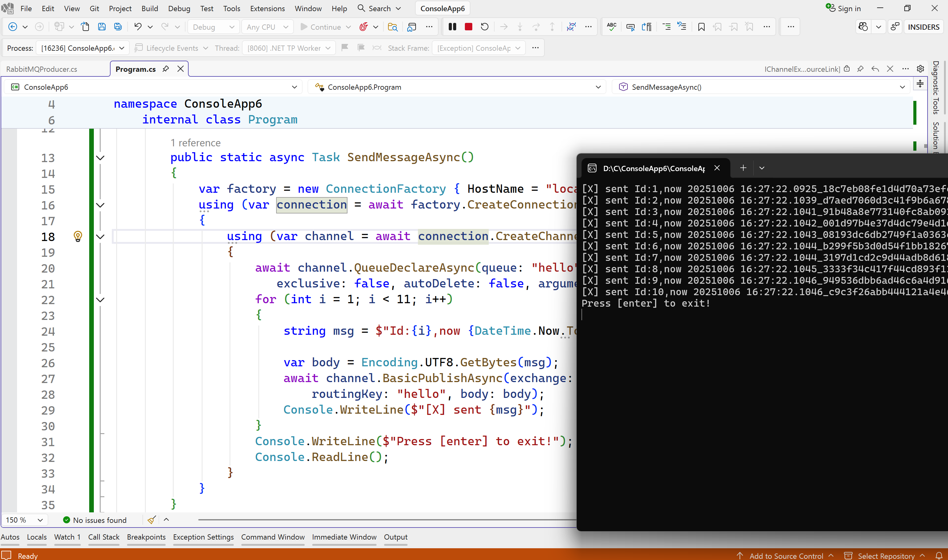
Task: Click the code cleanup broom icon
Action: tap(151, 520)
